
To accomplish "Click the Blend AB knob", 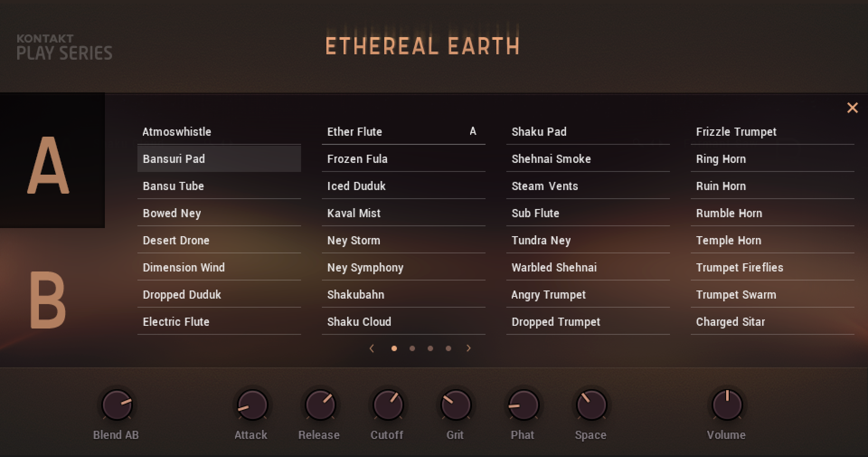I will pyautogui.click(x=117, y=405).
